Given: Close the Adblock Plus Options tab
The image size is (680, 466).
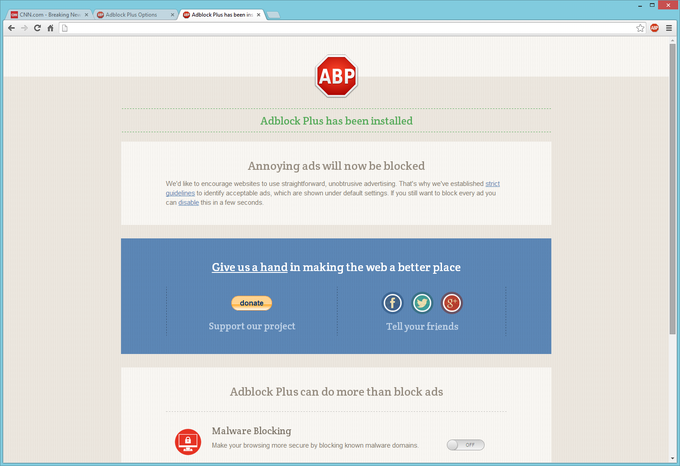Looking at the screenshot, I should 172,15.
